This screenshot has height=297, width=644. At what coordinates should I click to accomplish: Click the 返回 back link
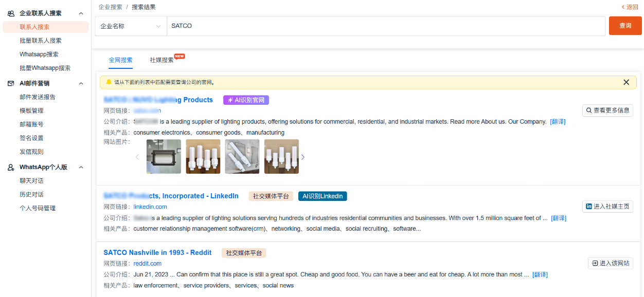point(630,7)
